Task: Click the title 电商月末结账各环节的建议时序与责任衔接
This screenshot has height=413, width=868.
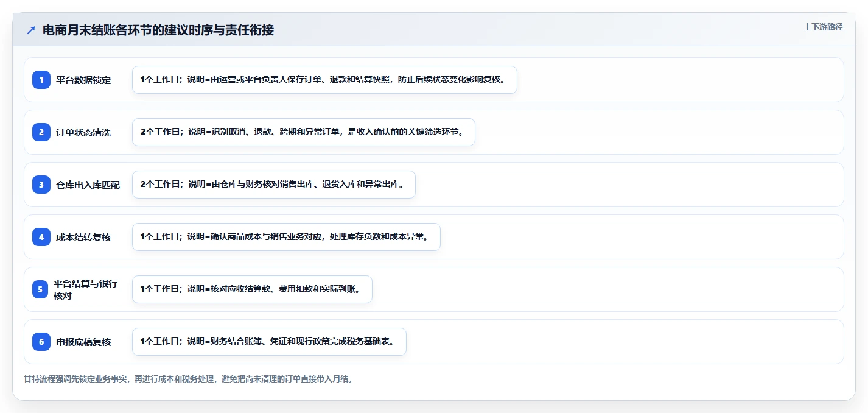Action: [158, 30]
